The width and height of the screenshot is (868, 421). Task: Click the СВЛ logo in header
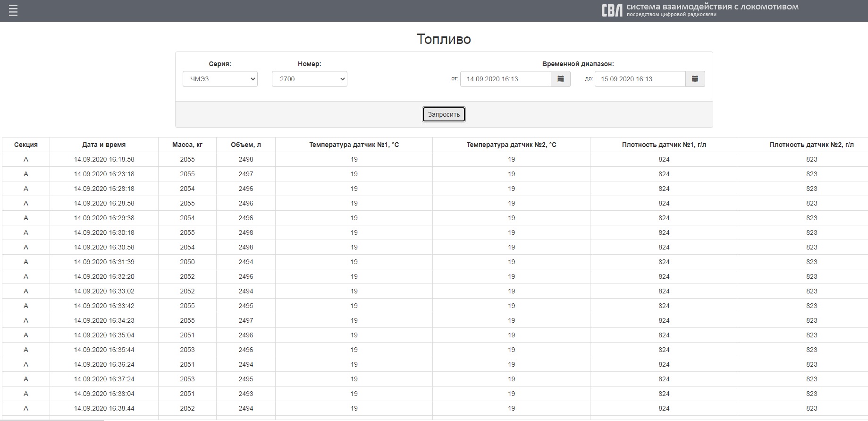tap(612, 10)
